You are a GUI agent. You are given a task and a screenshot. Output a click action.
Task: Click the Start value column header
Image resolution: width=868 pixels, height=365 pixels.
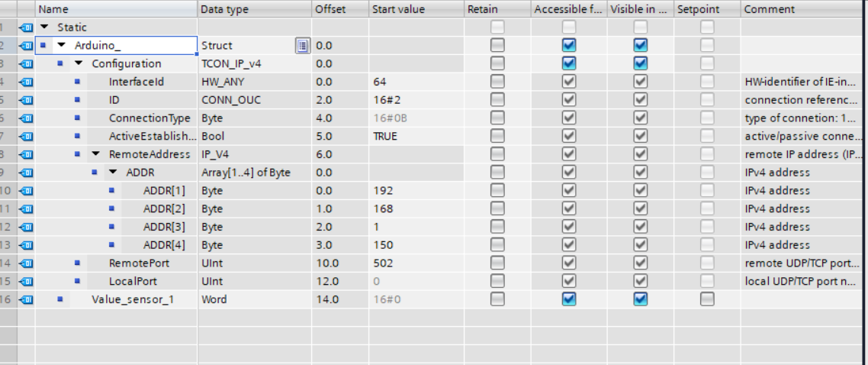click(x=416, y=9)
